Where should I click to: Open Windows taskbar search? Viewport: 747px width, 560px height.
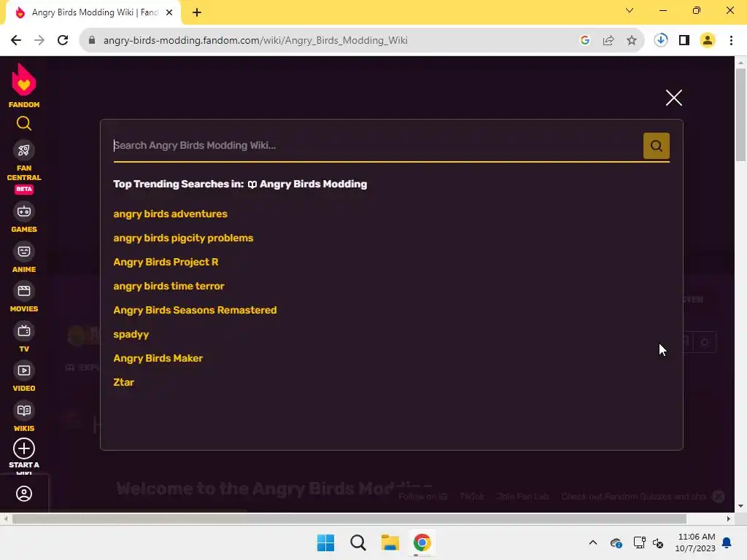click(357, 542)
